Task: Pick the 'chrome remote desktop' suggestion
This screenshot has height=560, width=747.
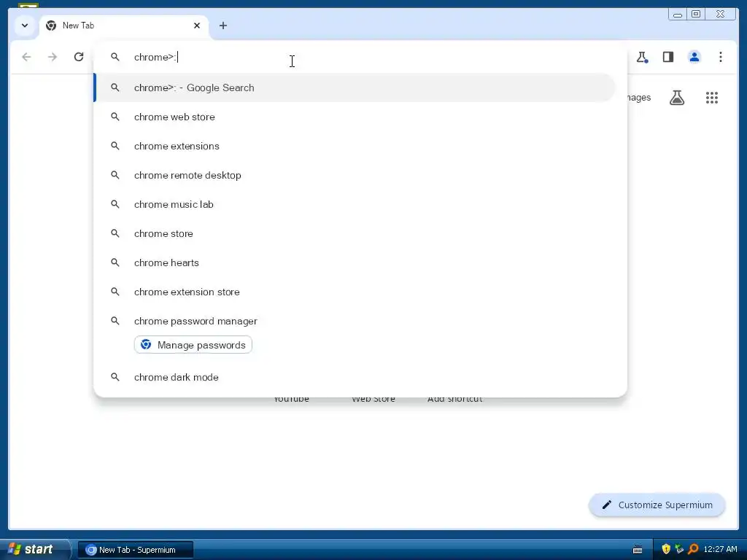Action: tap(355, 175)
